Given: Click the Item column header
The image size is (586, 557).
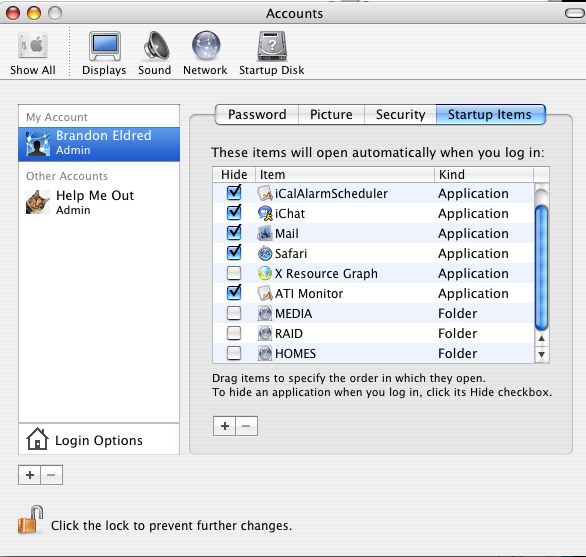Looking at the screenshot, I should 345,175.
